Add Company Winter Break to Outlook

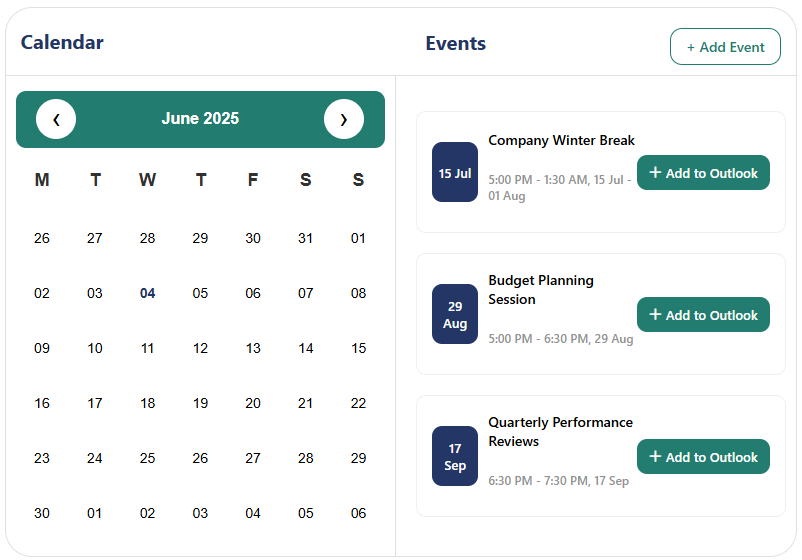pyautogui.click(x=703, y=173)
